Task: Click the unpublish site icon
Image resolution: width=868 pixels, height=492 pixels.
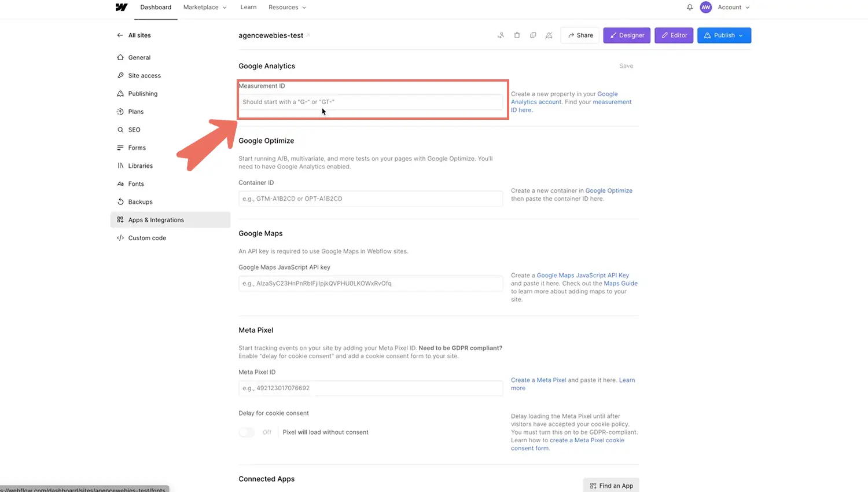Action: point(549,35)
